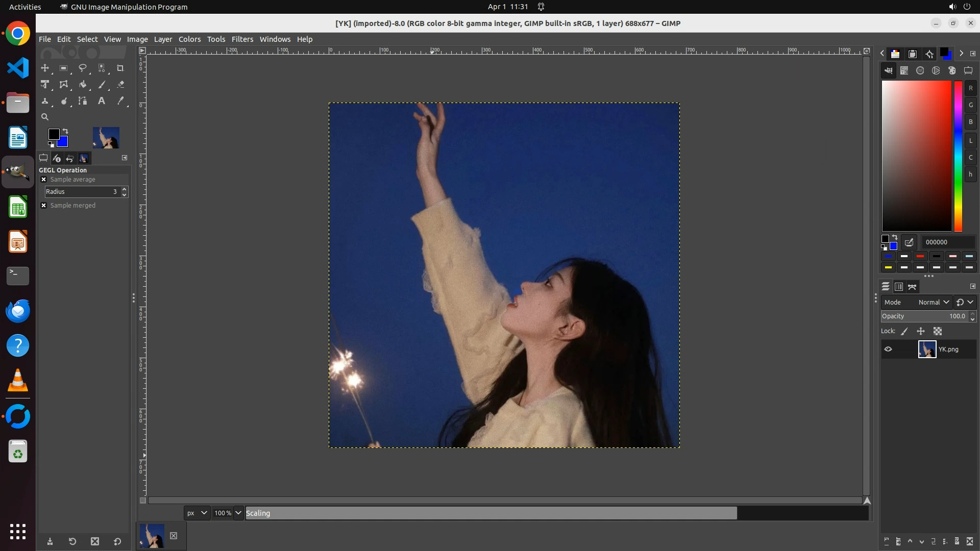Select the Zoom magnifier tool
This screenshot has height=551, width=980.
(x=45, y=117)
